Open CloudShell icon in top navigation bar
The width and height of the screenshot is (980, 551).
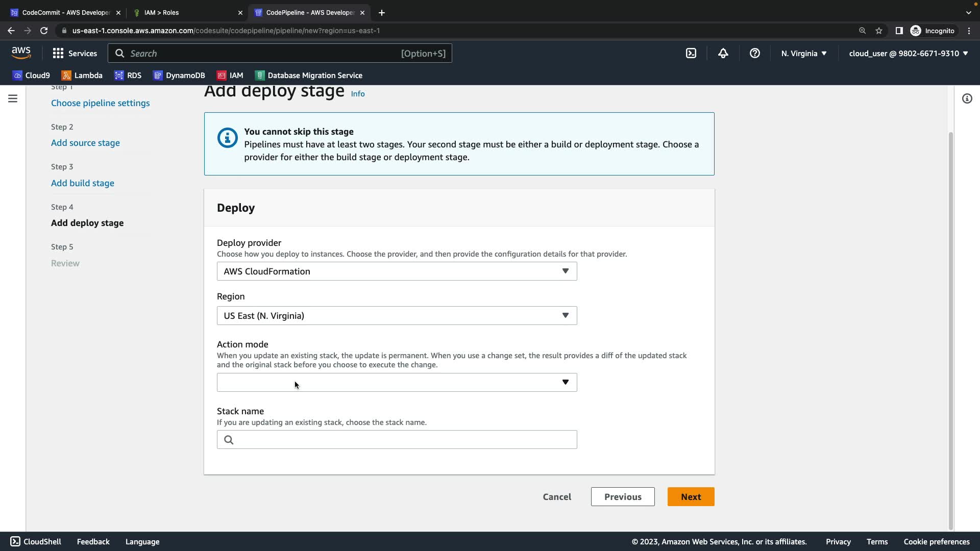coord(691,53)
